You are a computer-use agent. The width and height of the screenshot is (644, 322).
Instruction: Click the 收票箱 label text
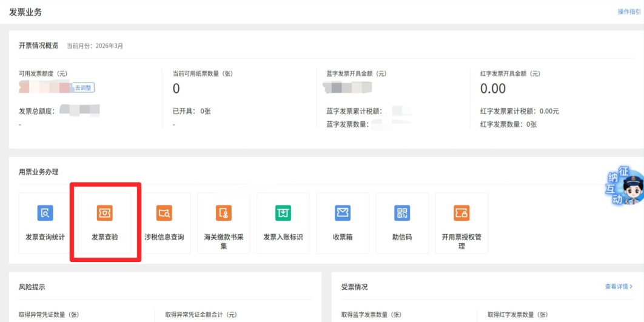point(343,237)
